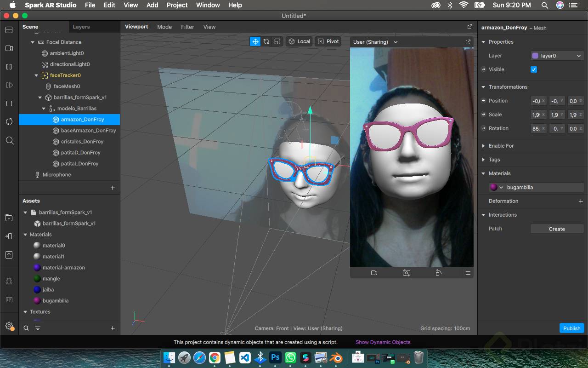Select the rotate manipulator tool
The height and width of the screenshot is (368, 588).
tap(266, 41)
